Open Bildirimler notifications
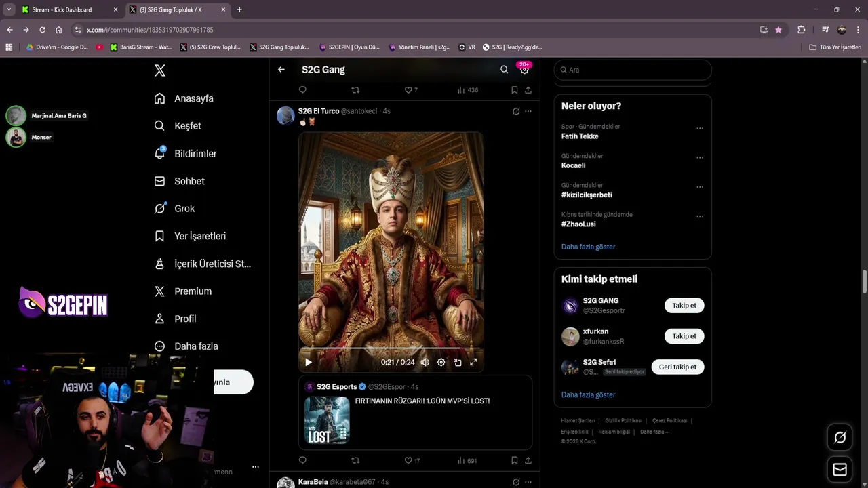 point(185,154)
